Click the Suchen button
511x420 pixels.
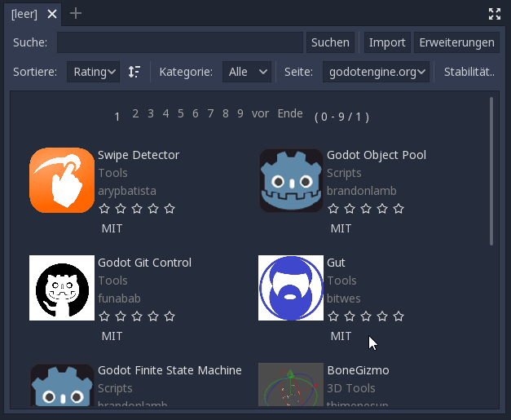click(x=330, y=42)
